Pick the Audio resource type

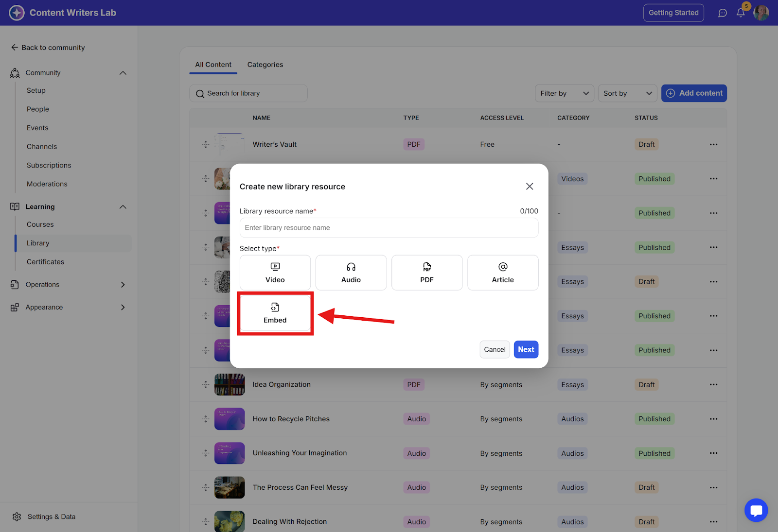[351, 273]
